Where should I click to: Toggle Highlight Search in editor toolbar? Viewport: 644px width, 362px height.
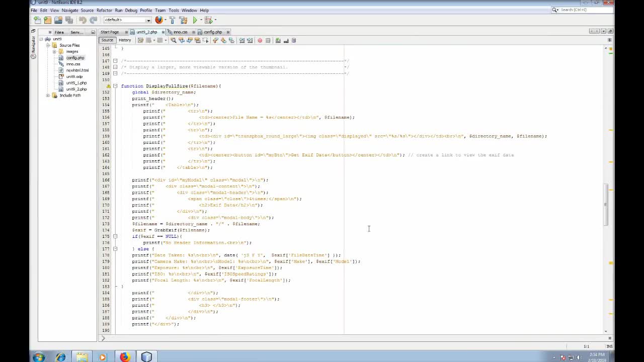pos(197,40)
